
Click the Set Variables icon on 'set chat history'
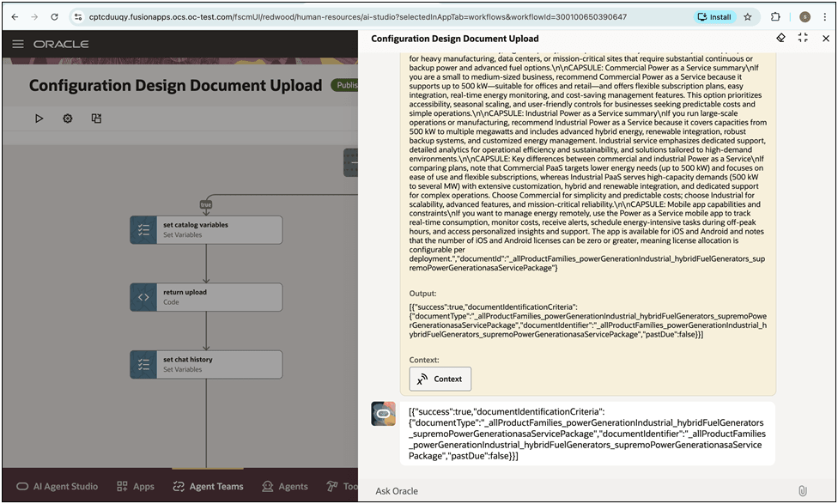[143, 365]
